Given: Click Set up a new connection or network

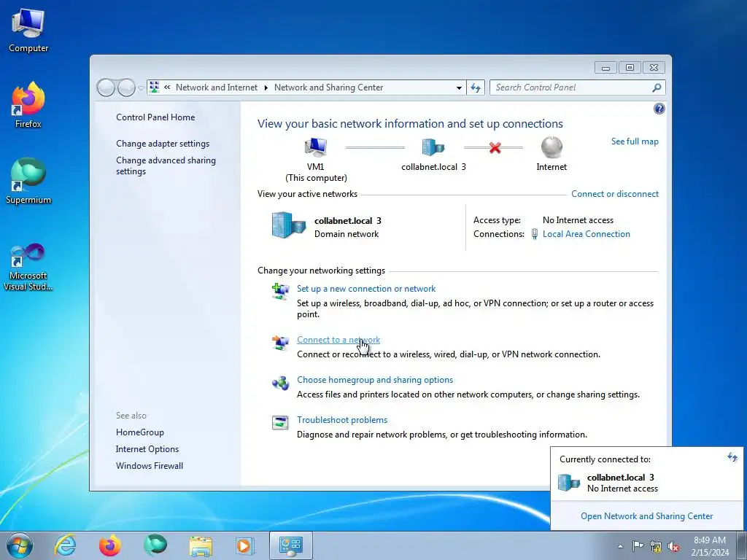Looking at the screenshot, I should pyautogui.click(x=366, y=289).
